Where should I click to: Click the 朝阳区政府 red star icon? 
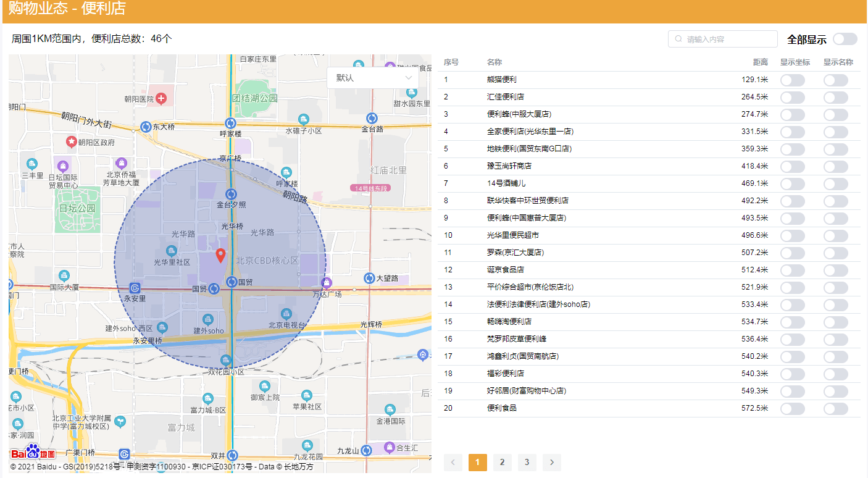[x=72, y=142]
